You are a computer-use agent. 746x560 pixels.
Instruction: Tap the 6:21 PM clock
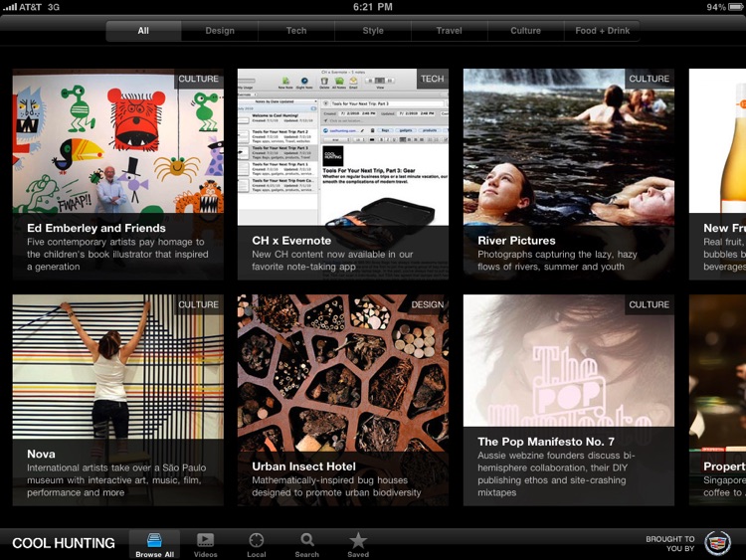click(373, 7)
